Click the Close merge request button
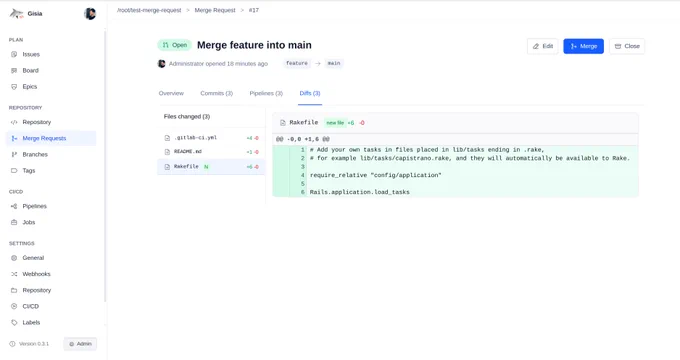 (x=627, y=46)
